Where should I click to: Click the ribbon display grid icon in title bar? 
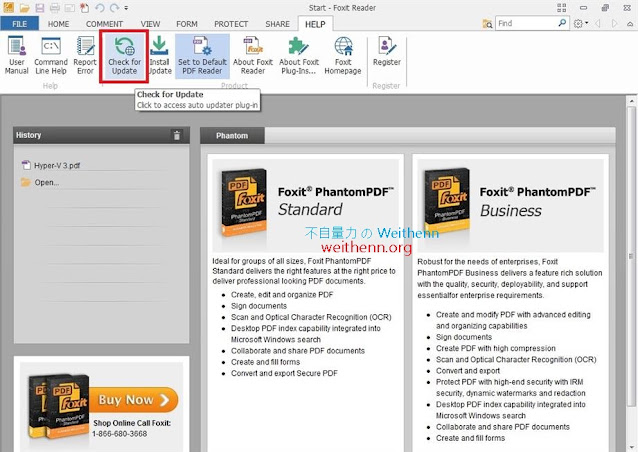coord(562,8)
